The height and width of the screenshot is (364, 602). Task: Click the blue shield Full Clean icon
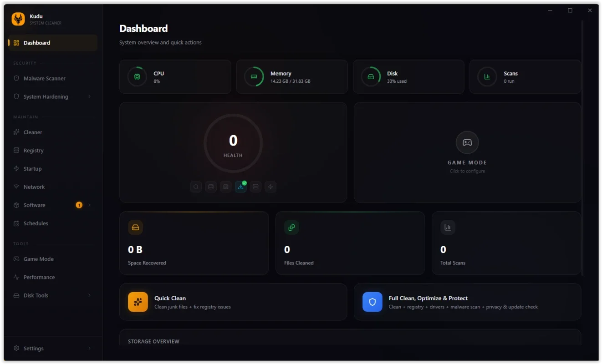pyautogui.click(x=372, y=302)
